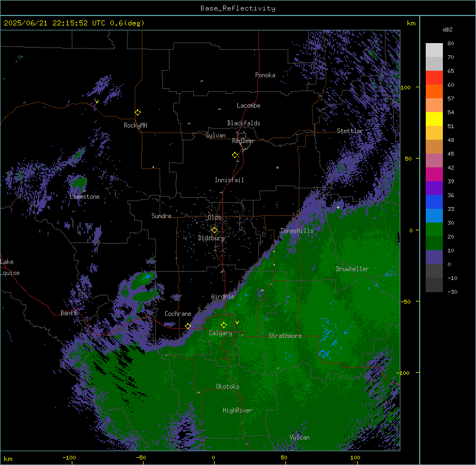Viewport: 476px width, 465px height.
Task: Select the slate purple 0-10 dBZ swatch
Action: (x=434, y=257)
